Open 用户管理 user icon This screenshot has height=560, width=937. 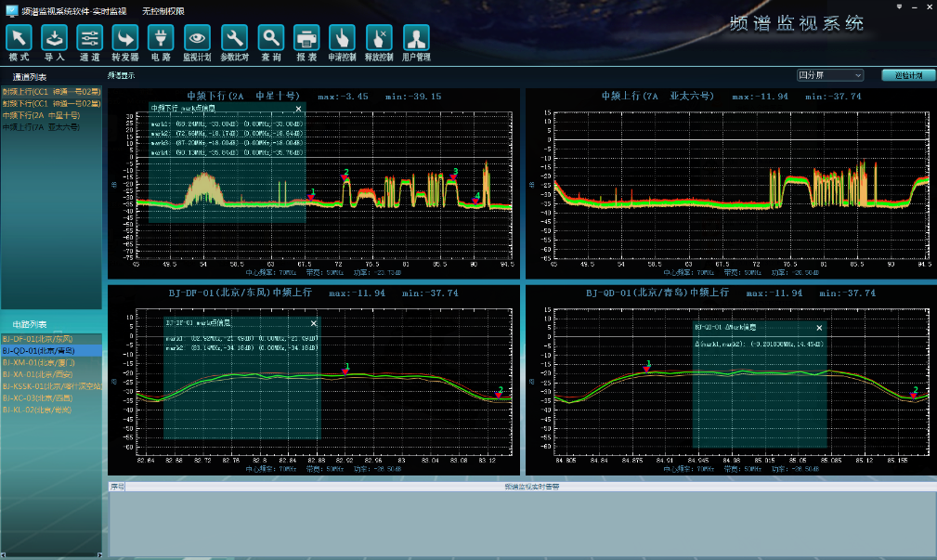click(x=416, y=38)
